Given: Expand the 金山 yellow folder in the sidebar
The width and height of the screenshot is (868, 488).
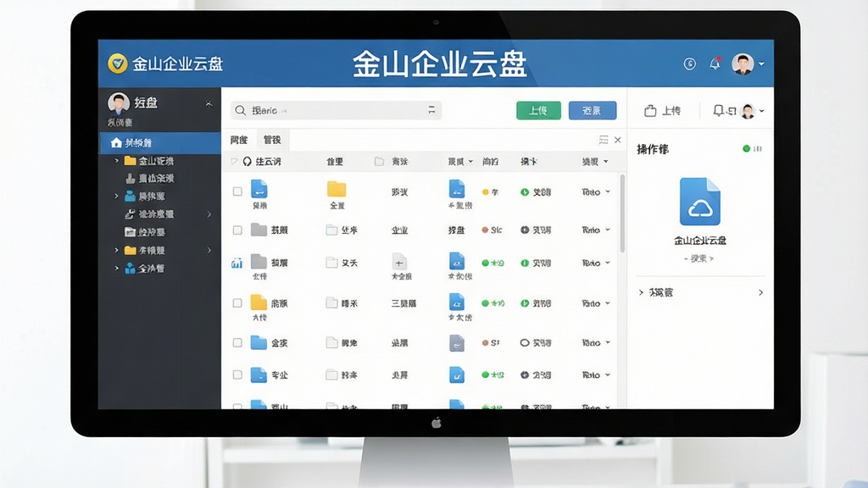Looking at the screenshot, I should (116, 161).
